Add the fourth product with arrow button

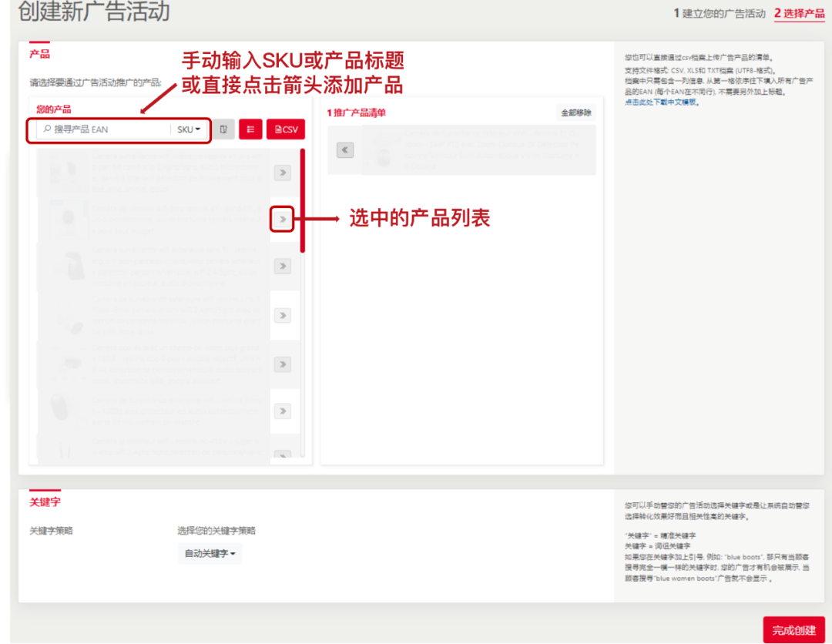[x=283, y=315]
